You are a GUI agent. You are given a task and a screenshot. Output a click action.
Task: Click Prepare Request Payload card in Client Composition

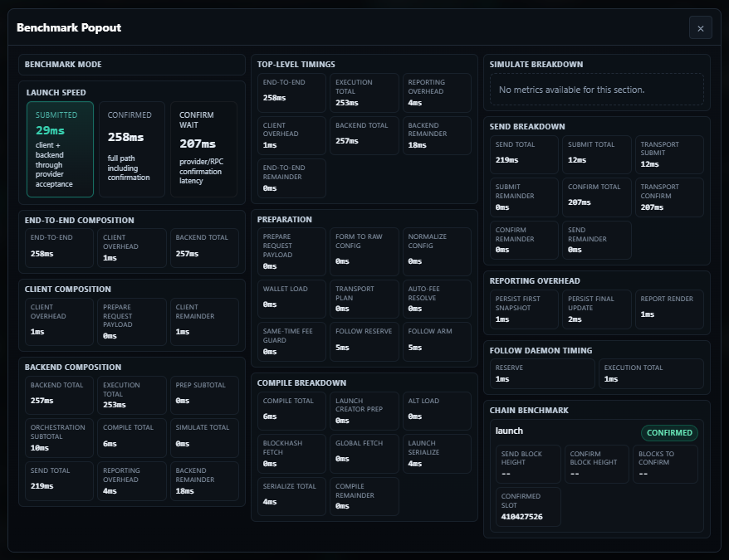132,322
